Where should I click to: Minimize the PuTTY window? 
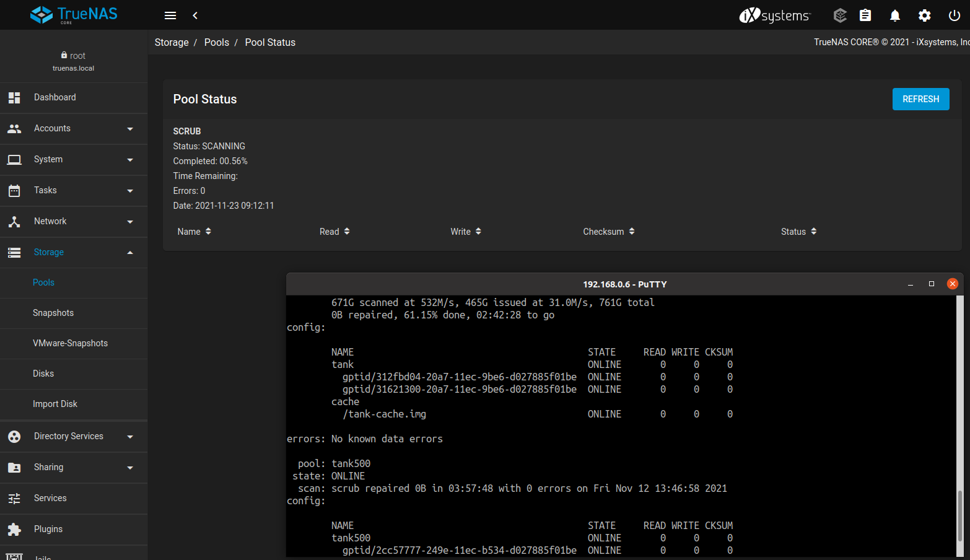coord(911,284)
